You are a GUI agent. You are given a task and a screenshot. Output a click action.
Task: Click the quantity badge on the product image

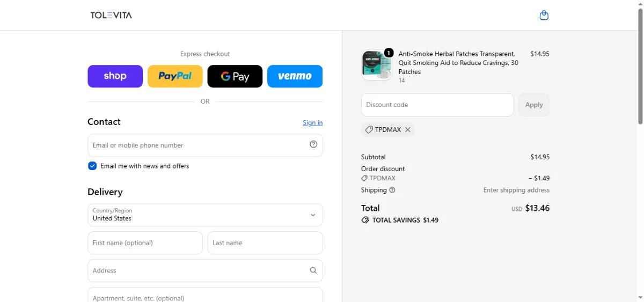[389, 53]
